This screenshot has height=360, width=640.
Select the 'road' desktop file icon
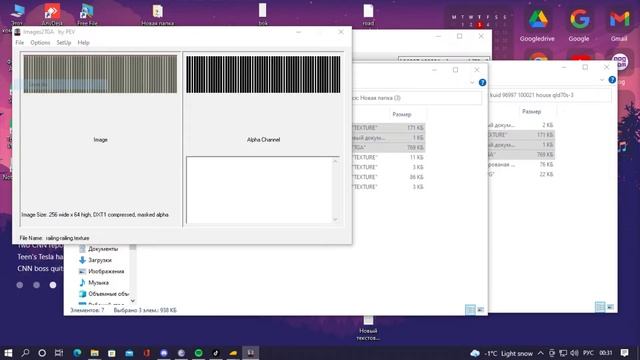click(368, 14)
